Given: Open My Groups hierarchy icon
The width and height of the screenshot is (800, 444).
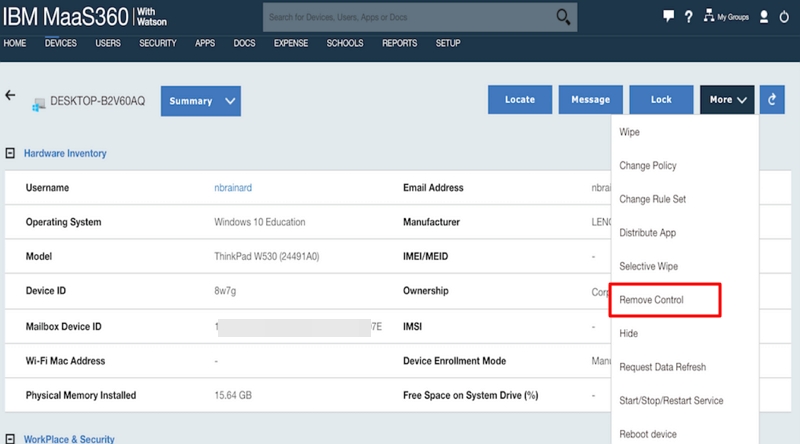Looking at the screenshot, I should (x=709, y=15).
